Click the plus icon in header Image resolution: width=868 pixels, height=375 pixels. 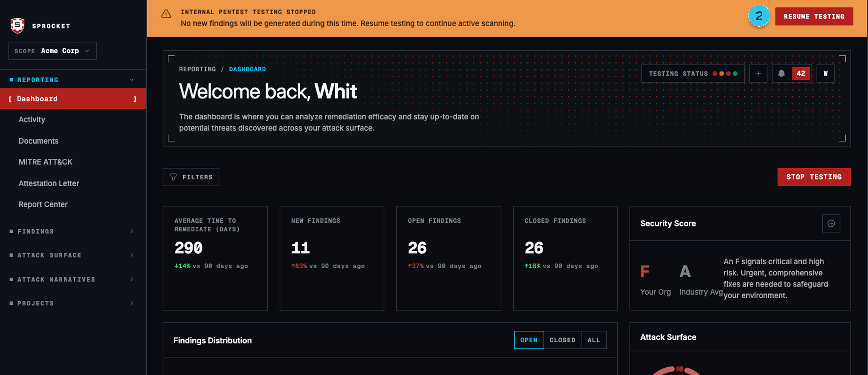point(758,74)
